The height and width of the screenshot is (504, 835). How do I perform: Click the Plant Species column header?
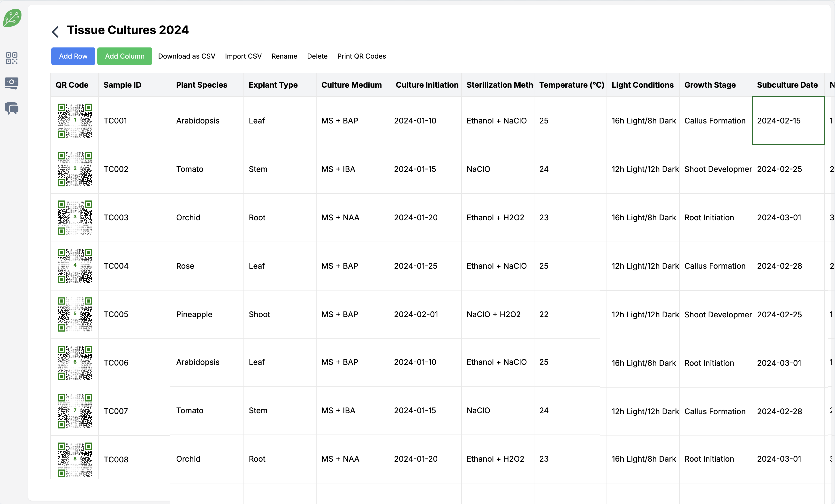tap(202, 85)
